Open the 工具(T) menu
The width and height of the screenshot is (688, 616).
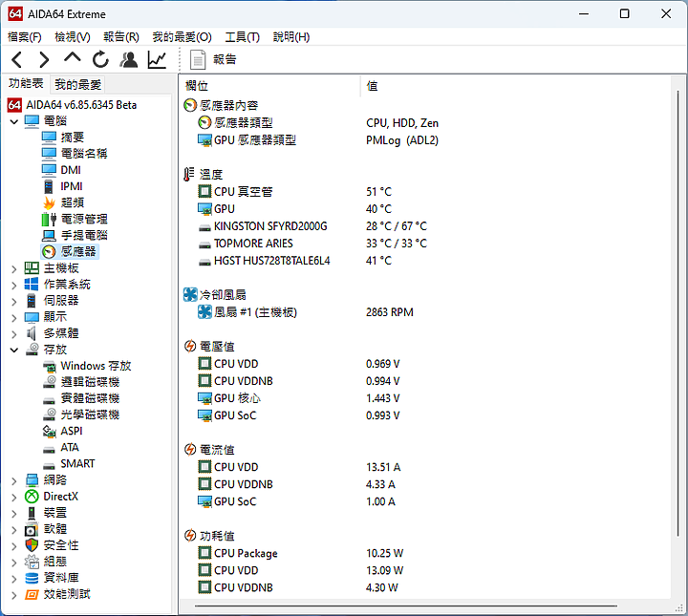pyautogui.click(x=242, y=37)
